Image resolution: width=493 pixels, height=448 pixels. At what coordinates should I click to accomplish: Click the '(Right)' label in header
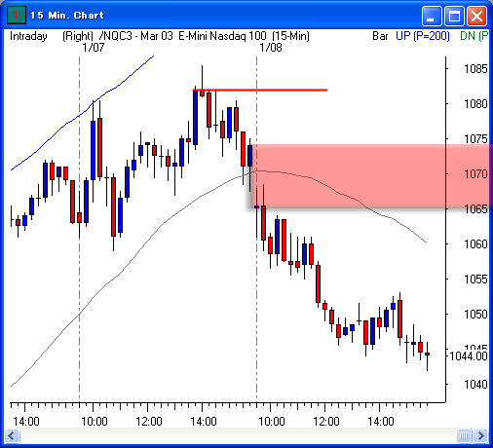[78, 36]
